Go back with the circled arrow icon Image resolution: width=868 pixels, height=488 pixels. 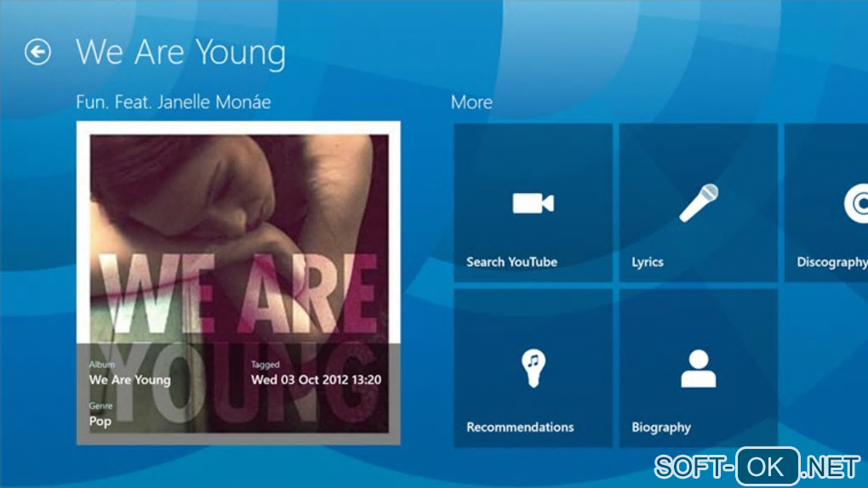pos(37,52)
